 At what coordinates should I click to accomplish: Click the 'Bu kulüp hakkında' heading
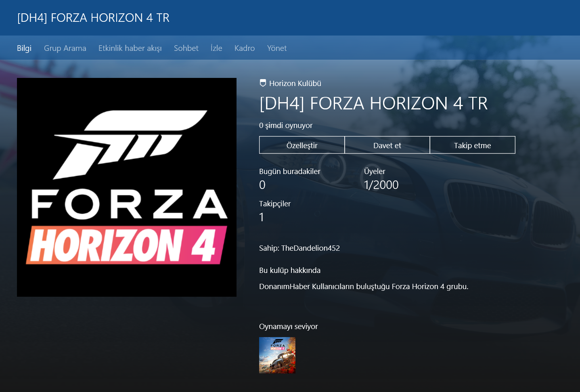click(x=290, y=270)
